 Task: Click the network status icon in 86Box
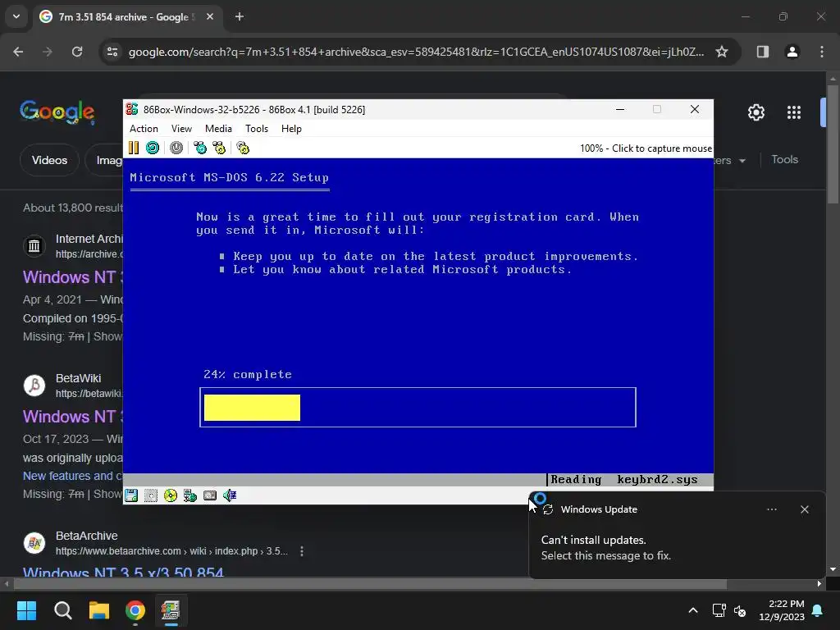[x=190, y=495]
